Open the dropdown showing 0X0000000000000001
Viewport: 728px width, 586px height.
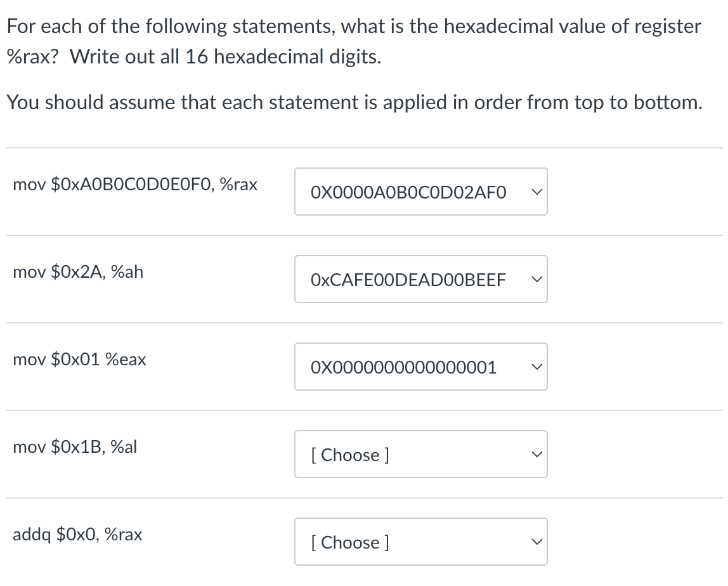409,367
